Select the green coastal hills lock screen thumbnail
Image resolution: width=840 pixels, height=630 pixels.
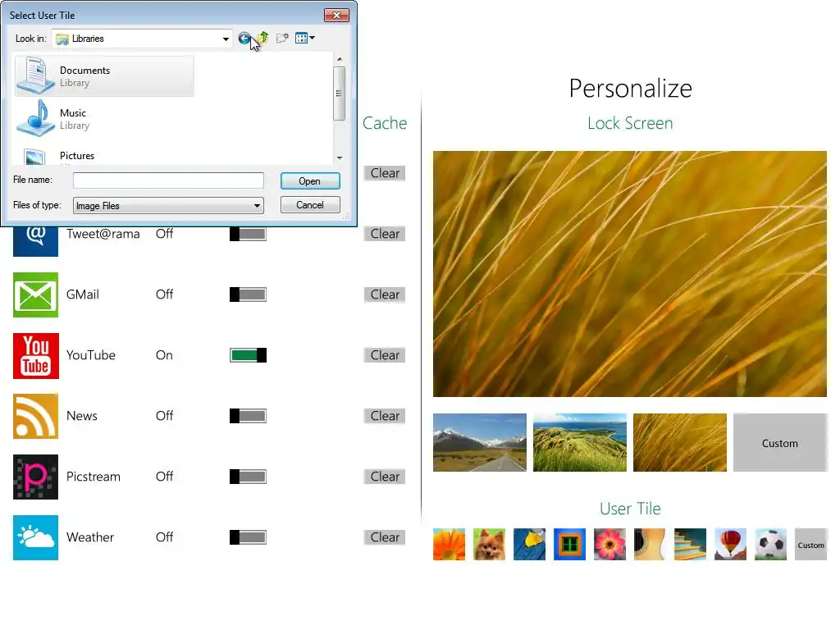tap(580, 442)
